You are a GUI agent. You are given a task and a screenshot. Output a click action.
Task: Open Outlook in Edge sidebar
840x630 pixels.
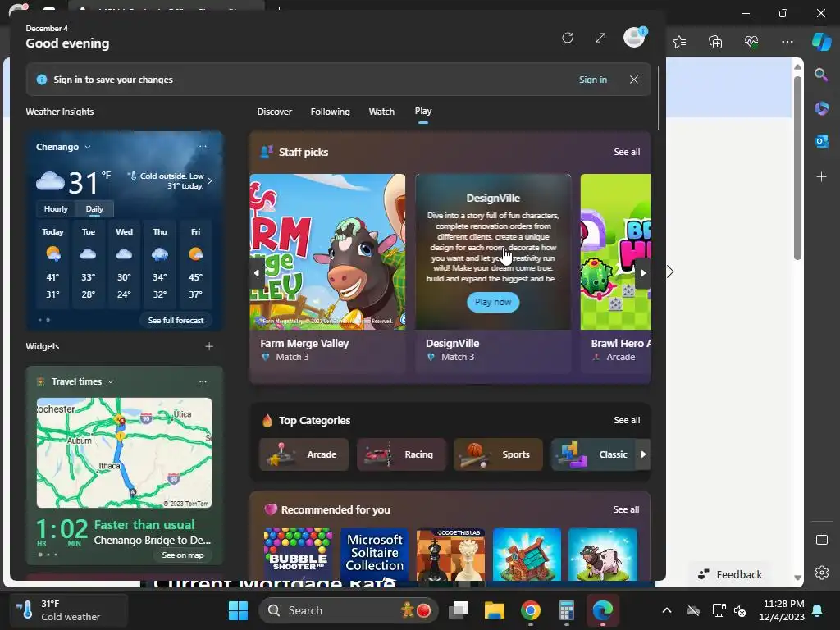(x=822, y=141)
